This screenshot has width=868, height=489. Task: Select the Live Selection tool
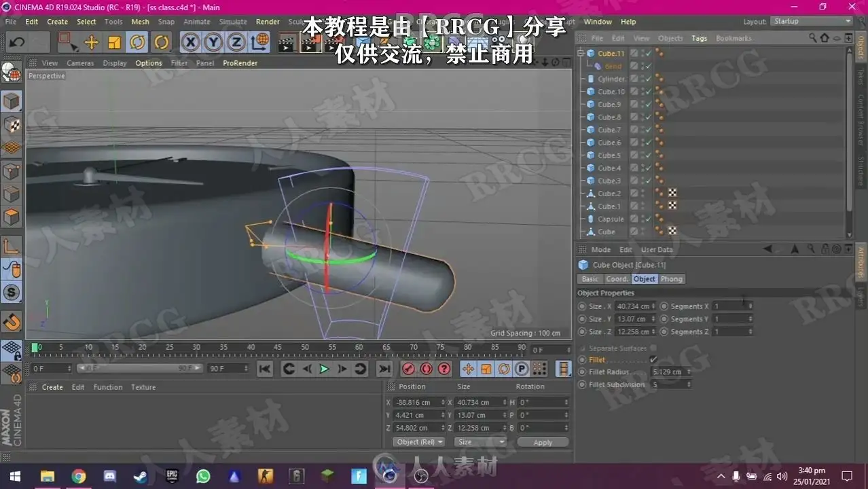[x=67, y=42]
